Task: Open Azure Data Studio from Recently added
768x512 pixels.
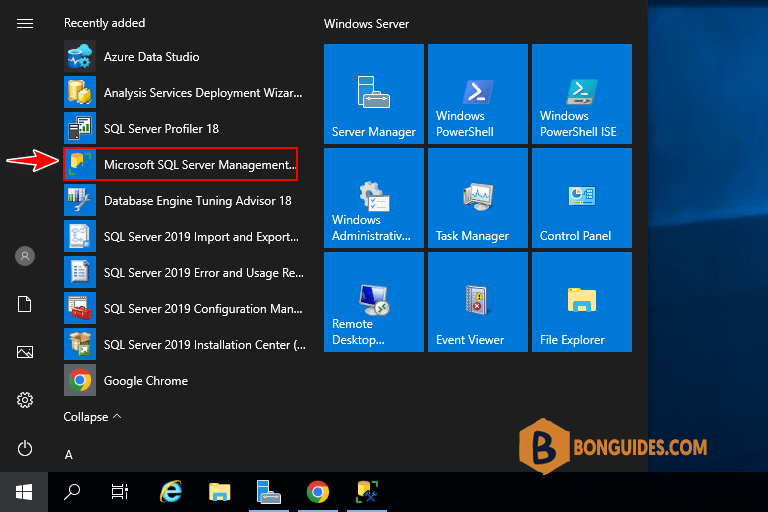Action: [184, 57]
